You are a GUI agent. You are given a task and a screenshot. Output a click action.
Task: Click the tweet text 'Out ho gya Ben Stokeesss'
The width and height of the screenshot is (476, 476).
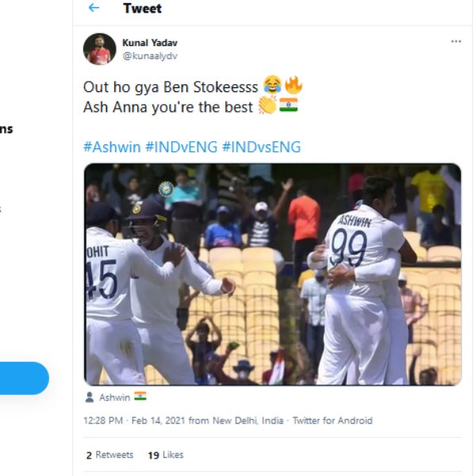point(171,86)
